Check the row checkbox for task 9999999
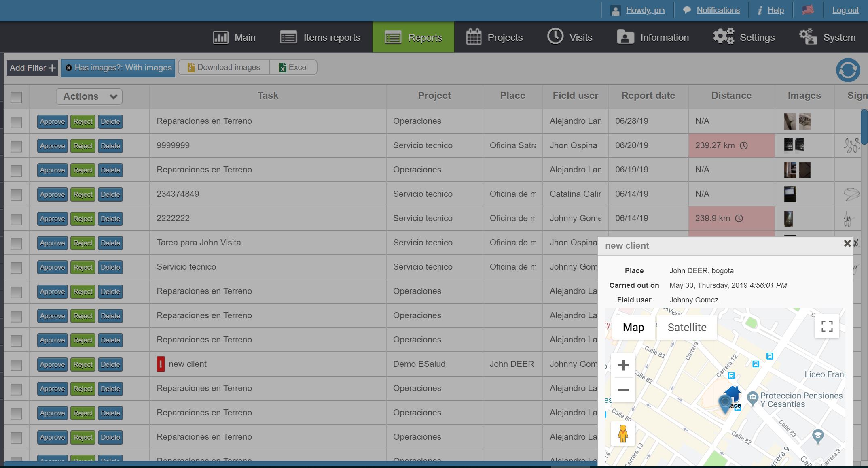Image resolution: width=868 pixels, height=468 pixels. pyautogui.click(x=16, y=146)
